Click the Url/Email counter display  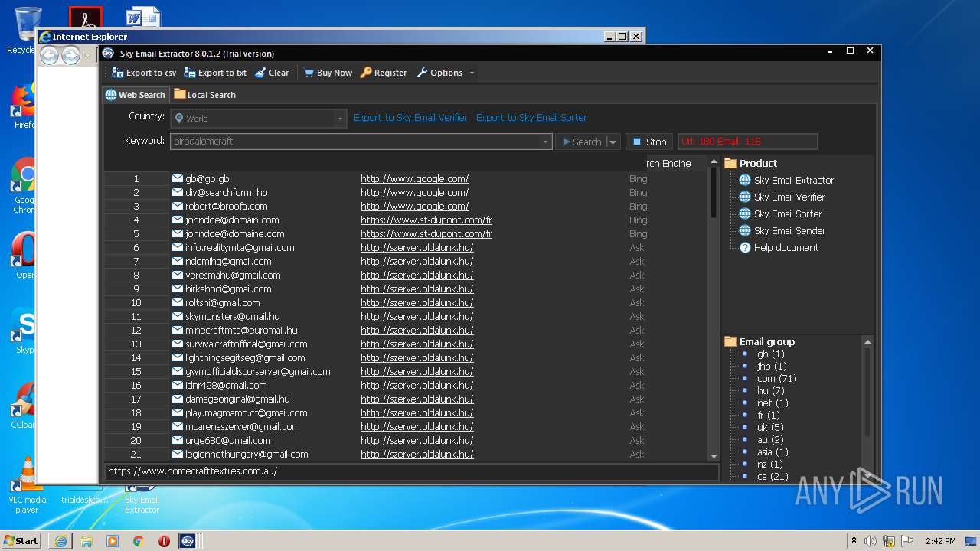(x=747, y=142)
